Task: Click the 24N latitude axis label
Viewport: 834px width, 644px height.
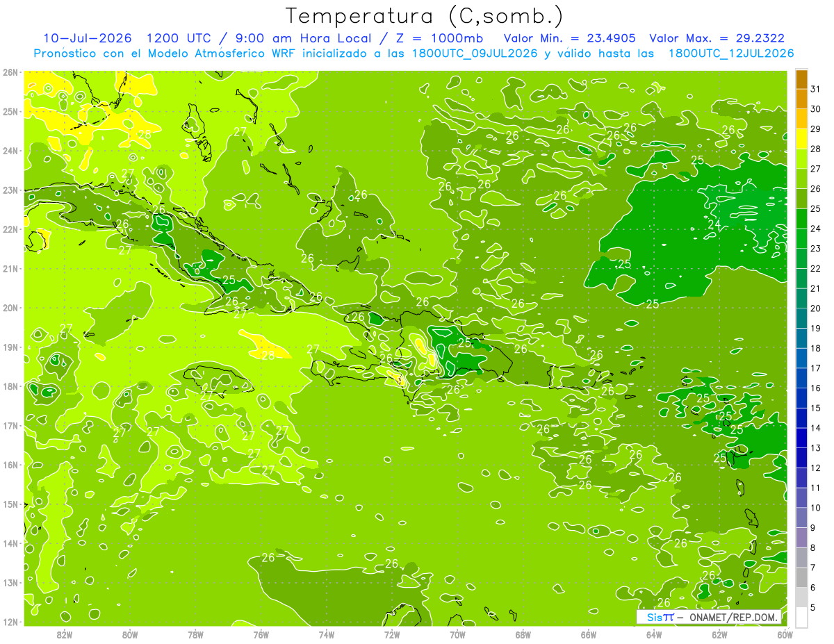Action: click(x=10, y=151)
